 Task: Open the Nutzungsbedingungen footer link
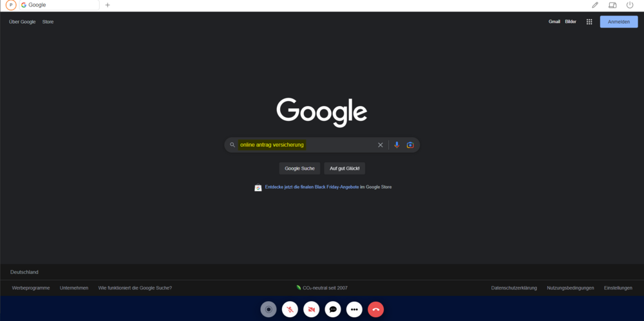click(570, 288)
